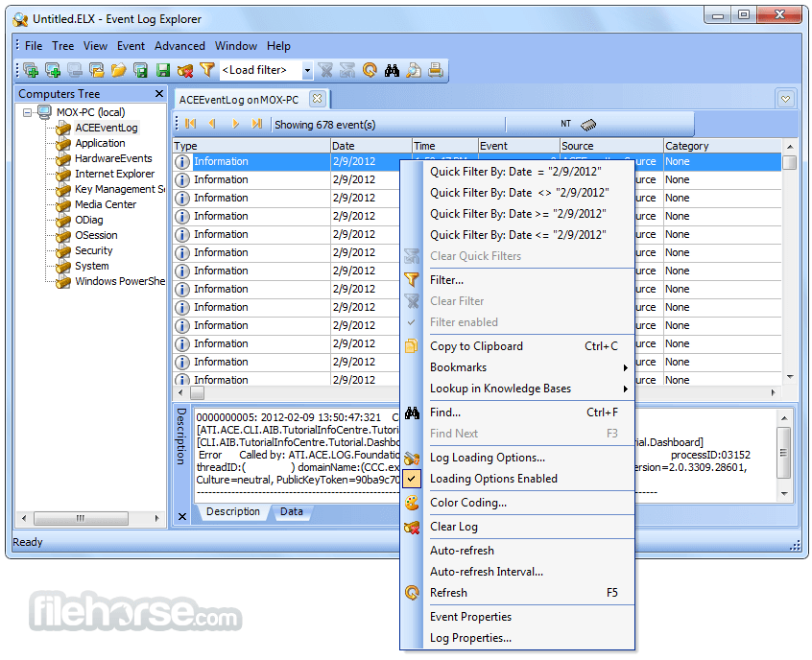
Task: Close the ACEEventLog on MOX-PC tab
Action: (x=317, y=99)
